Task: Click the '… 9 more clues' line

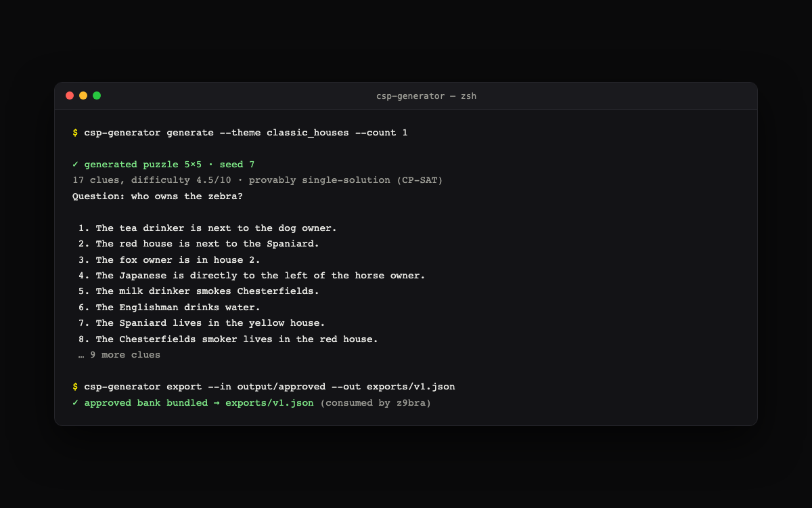Action: 120,355
